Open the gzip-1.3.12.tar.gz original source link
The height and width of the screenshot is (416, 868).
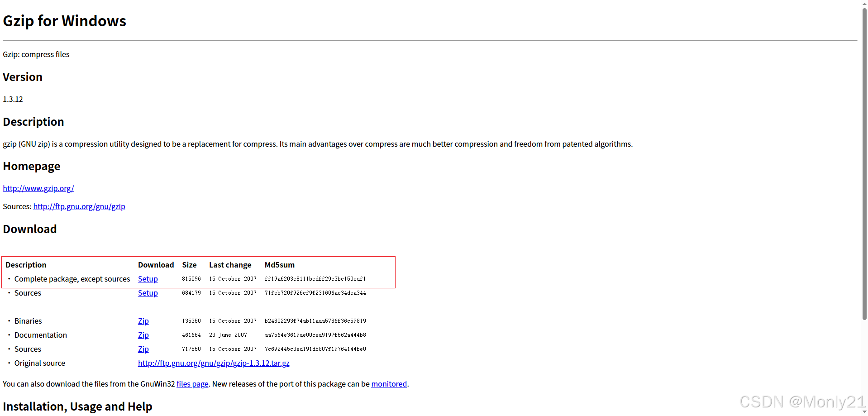(214, 363)
